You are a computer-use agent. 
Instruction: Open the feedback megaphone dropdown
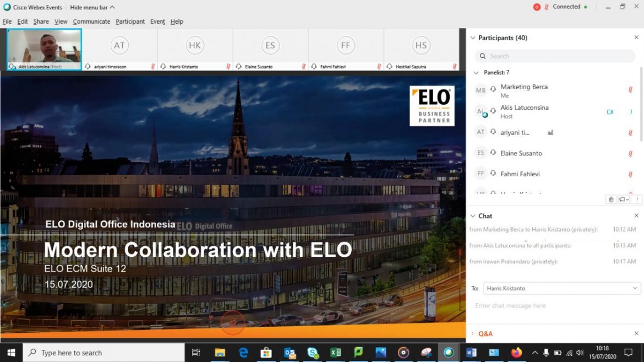coord(624,199)
